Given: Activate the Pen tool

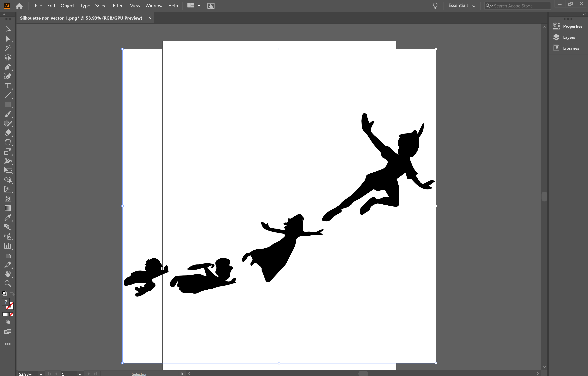Looking at the screenshot, I should coord(8,67).
